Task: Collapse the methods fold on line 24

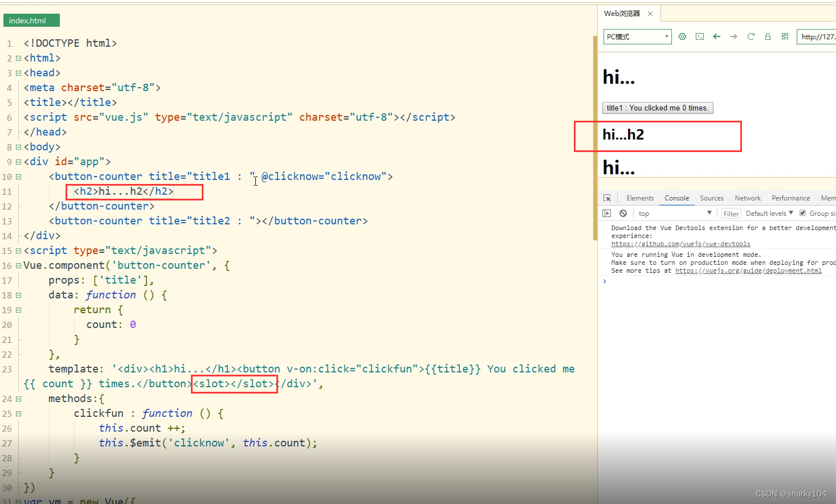Action: 19,399
